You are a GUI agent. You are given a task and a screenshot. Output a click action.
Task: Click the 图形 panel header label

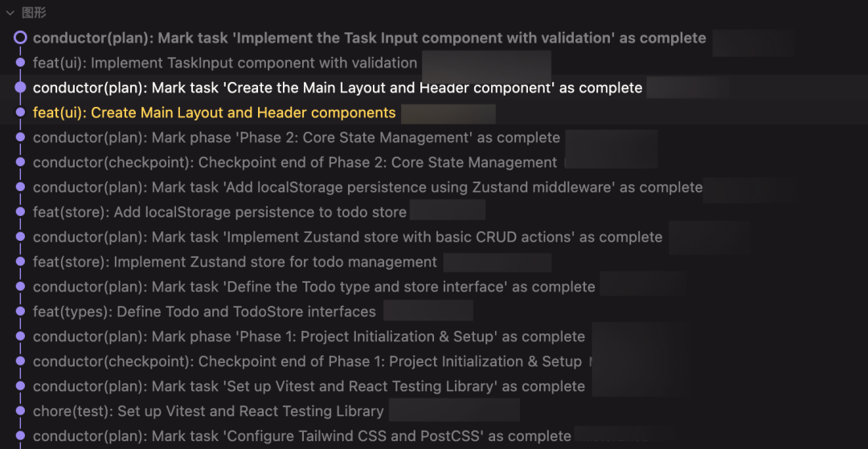coord(34,13)
